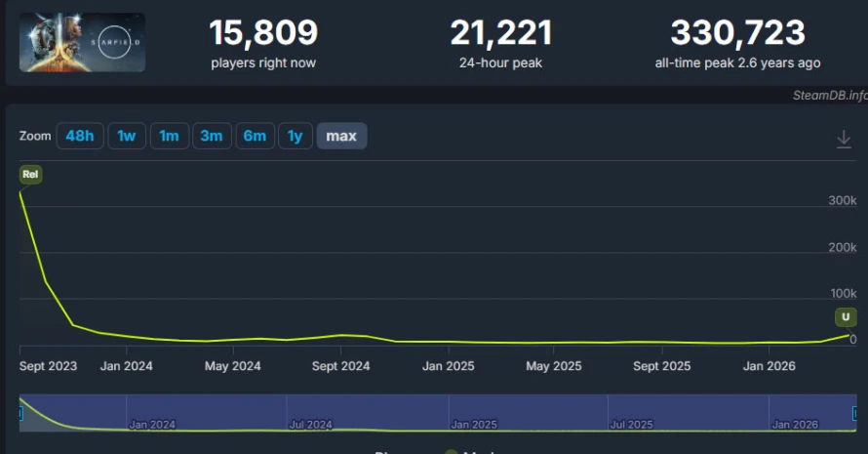Screen dimensions: 868x454
Task: Switch zoom to 6m
Action: tap(255, 136)
